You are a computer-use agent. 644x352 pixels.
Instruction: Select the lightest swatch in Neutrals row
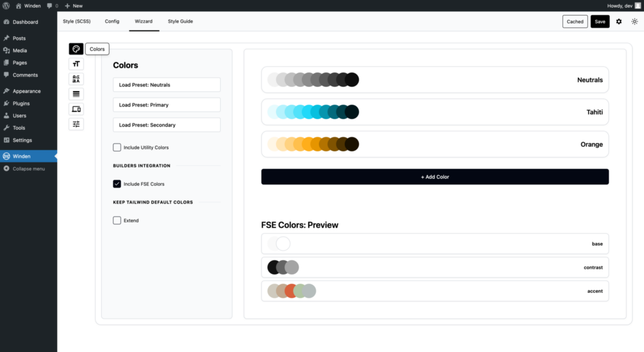click(272, 80)
